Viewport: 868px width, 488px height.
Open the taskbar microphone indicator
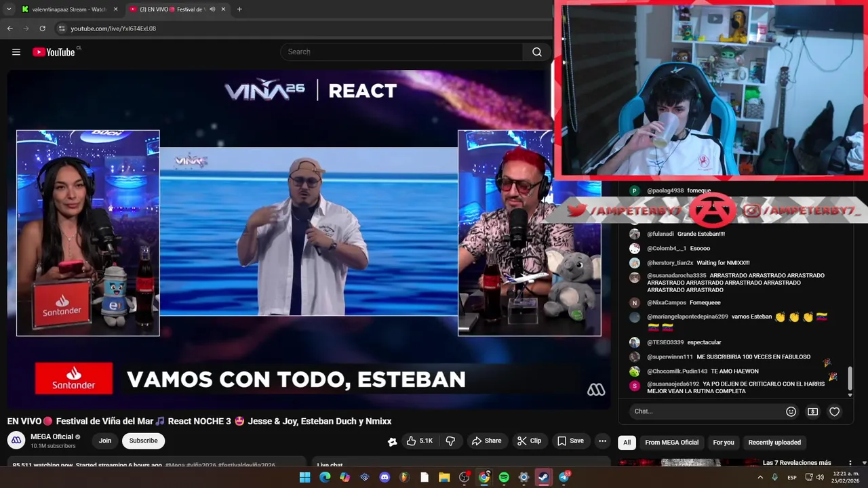(775, 477)
